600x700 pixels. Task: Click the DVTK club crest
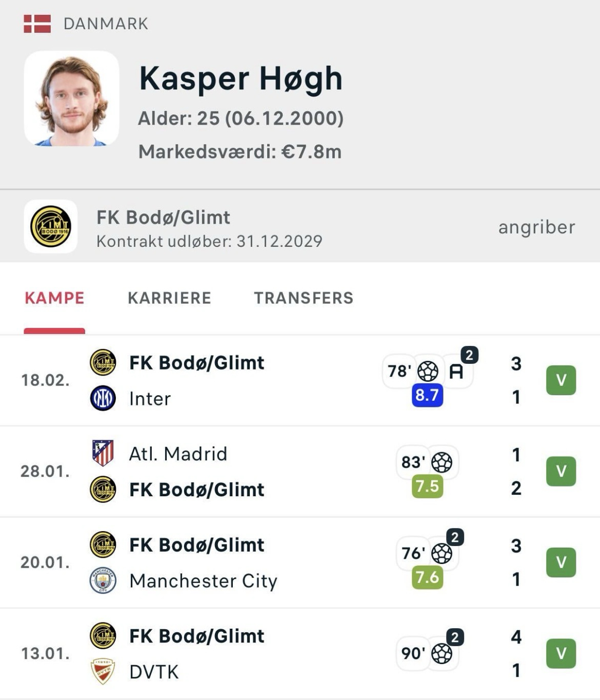[x=103, y=671]
